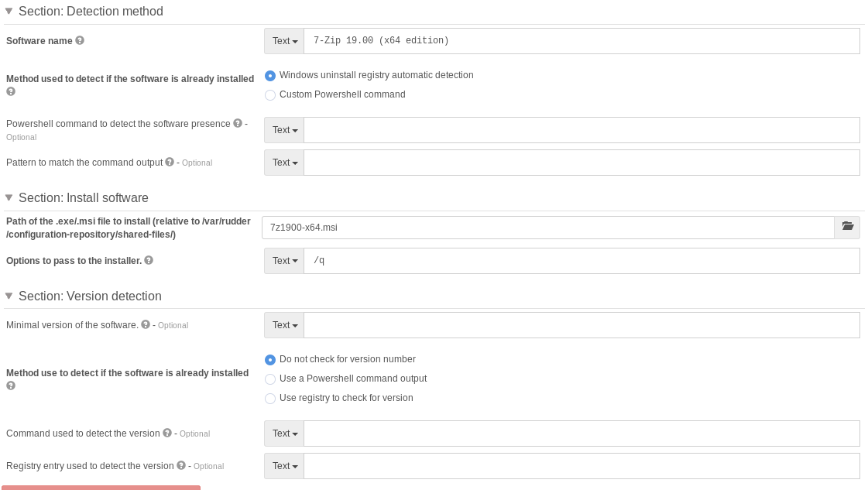Open Text dropdown for Minimal version field
This screenshot has height=490, width=868.
click(284, 325)
